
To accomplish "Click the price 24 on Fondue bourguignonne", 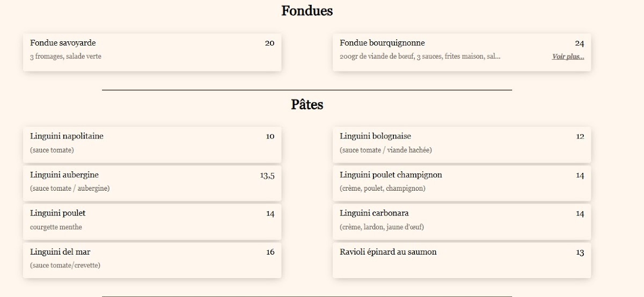I will click(x=580, y=44).
